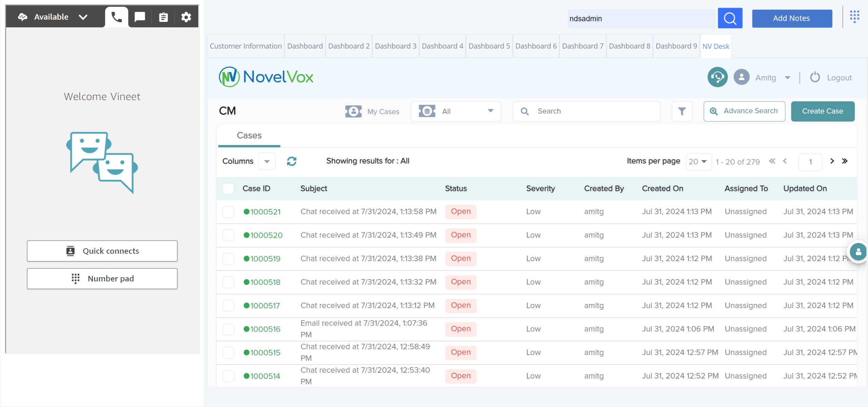Click the Create Case button
This screenshot has height=407, width=868.
point(822,111)
